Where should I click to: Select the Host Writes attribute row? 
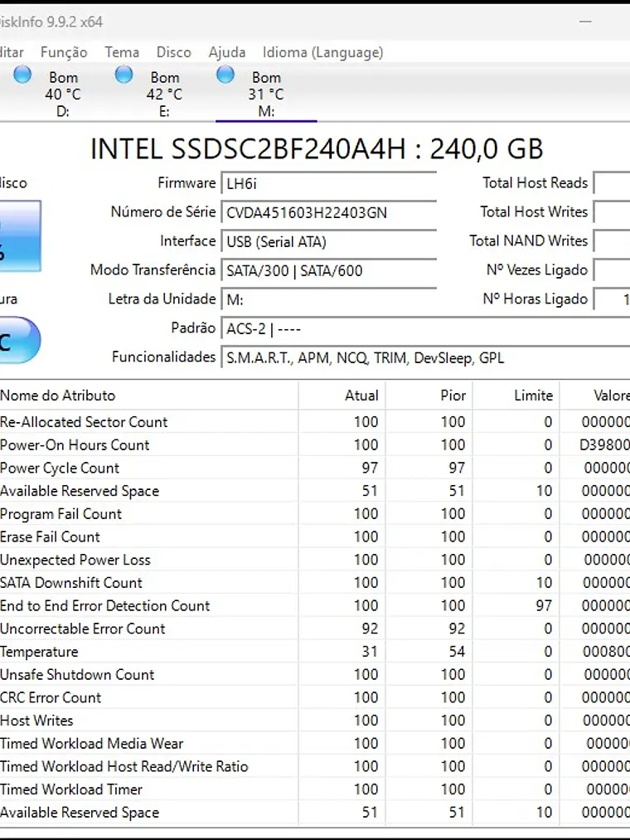click(x=315, y=721)
